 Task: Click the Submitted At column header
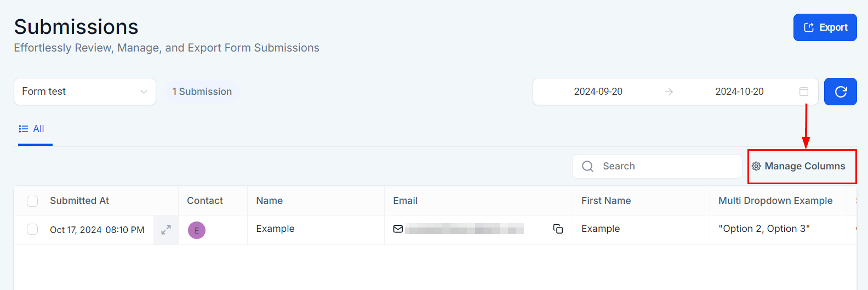[x=79, y=201]
